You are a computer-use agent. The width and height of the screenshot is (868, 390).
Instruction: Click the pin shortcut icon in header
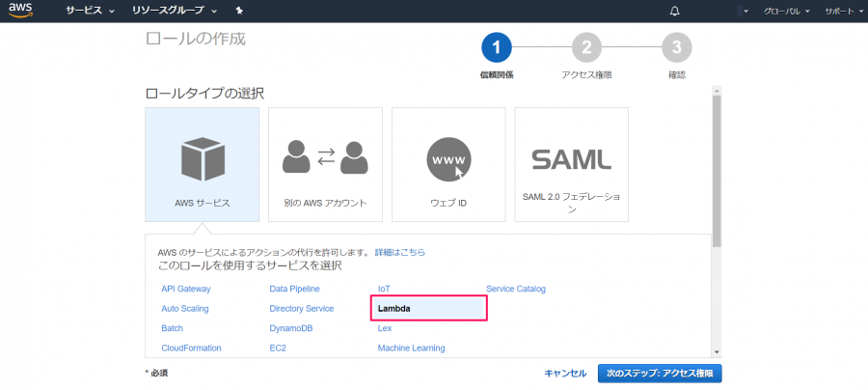(x=239, y=11)
